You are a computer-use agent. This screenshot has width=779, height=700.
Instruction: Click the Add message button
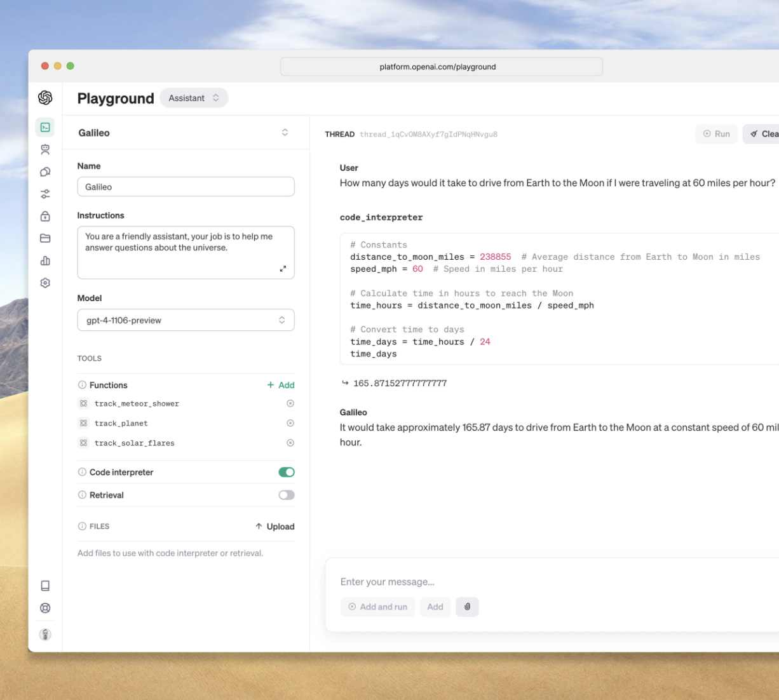point(435,607)
